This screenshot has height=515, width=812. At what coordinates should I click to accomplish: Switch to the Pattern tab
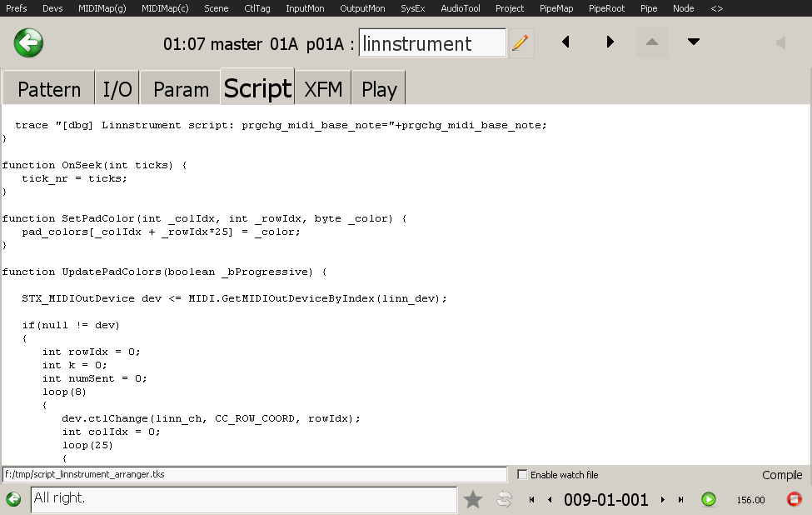point(49,89)
